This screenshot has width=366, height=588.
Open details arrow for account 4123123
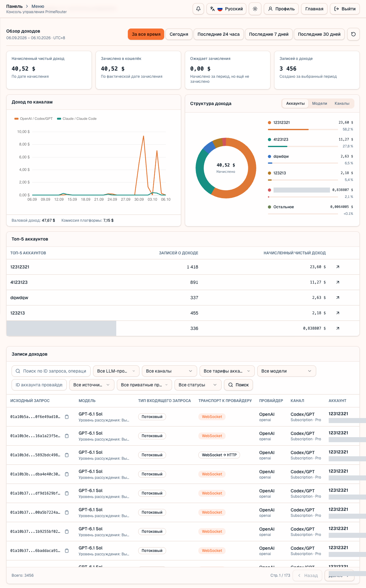[338, 282]
